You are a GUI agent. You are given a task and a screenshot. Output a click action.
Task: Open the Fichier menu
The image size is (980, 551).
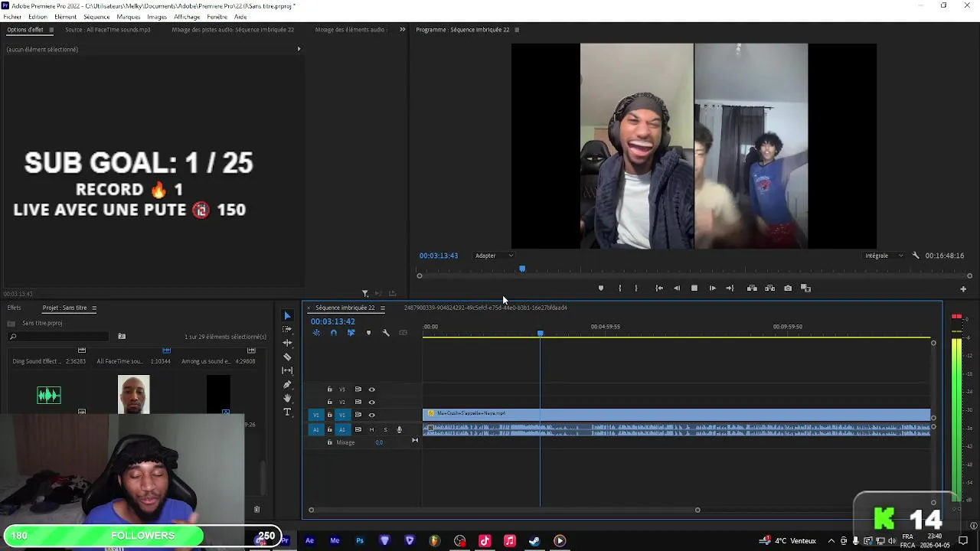coord(12,17)
